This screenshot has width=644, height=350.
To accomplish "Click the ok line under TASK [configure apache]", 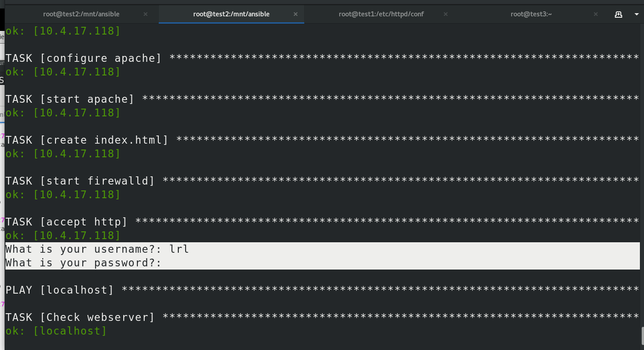I will pos(63,72).
